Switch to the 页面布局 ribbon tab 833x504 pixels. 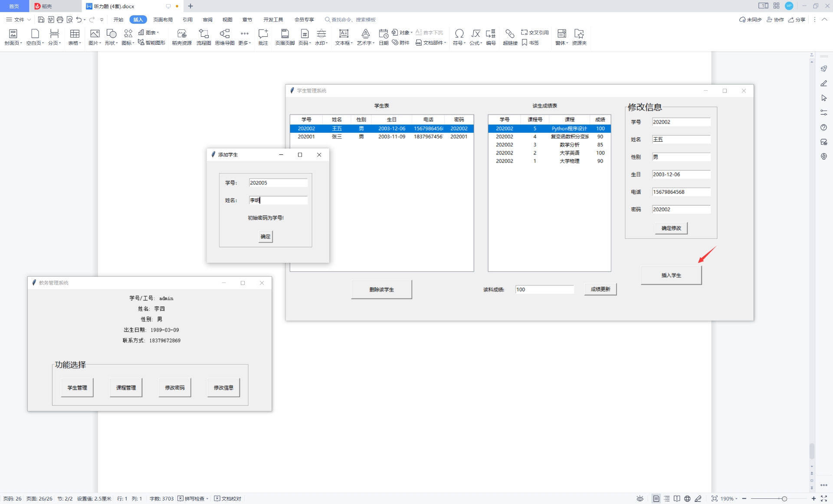pyautogui.click(x=163, y=20)
